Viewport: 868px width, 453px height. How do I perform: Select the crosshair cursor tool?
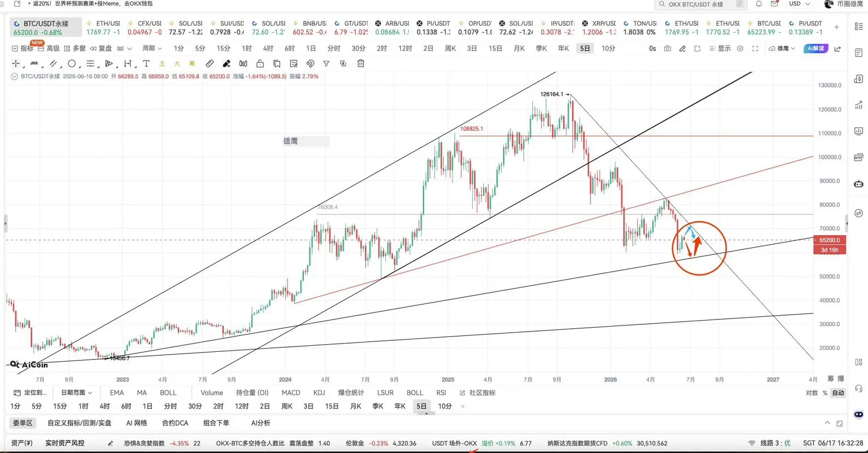point(15,63)
